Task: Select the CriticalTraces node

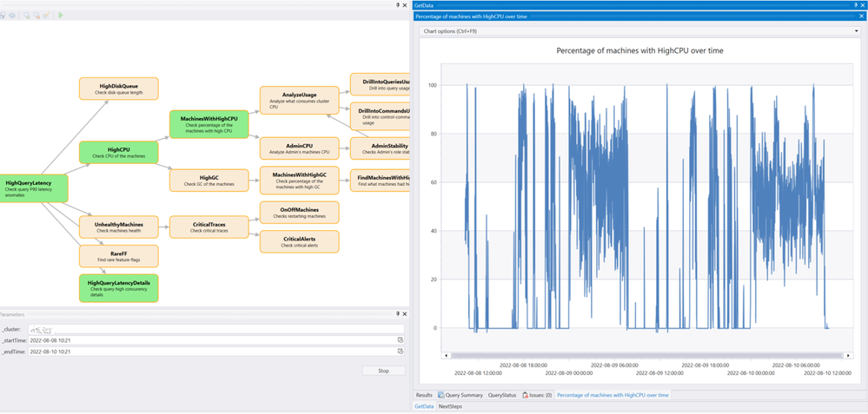Action: pyautogui.click(x=209, y=227)
